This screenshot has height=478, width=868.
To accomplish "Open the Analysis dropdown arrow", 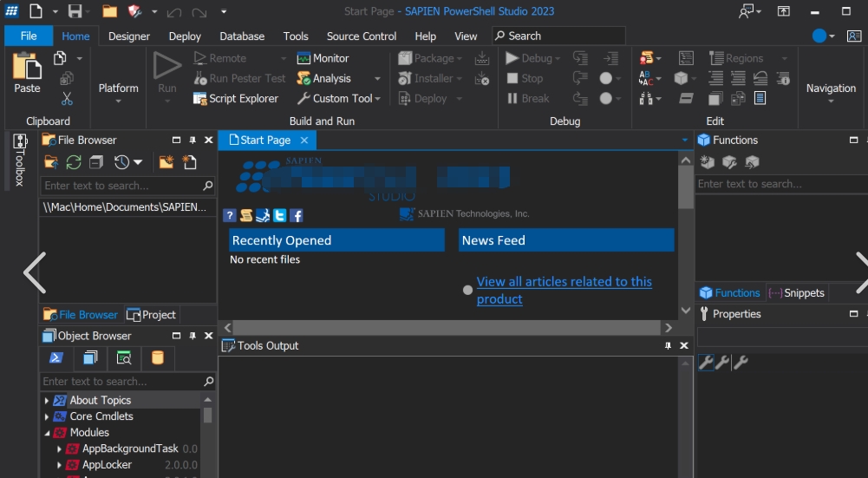I will coord(377,79).
